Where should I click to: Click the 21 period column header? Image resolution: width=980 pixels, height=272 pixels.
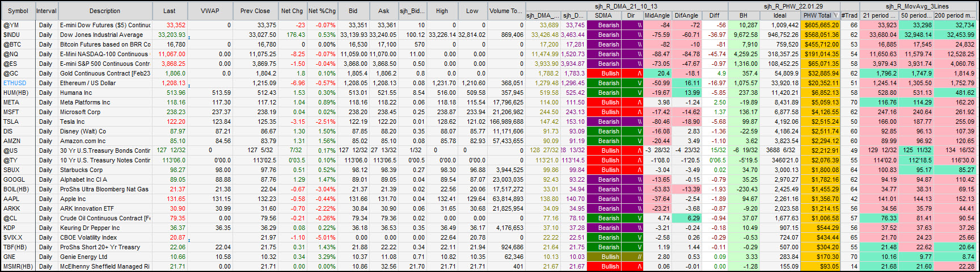coord(879,15)
